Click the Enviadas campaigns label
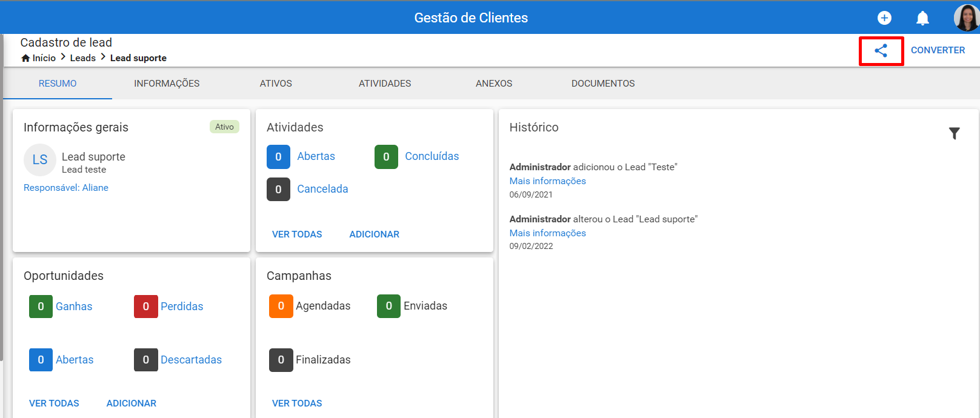The height and width of the screenshot is (418, 980). pyautogui.click(x=425, y=306)
